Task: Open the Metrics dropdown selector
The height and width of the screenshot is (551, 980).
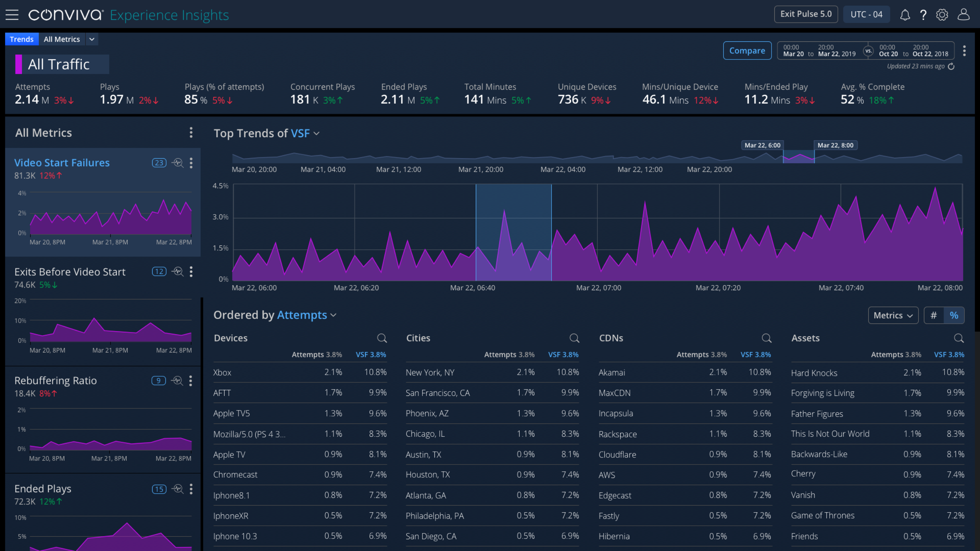Action: pos(893,315)
